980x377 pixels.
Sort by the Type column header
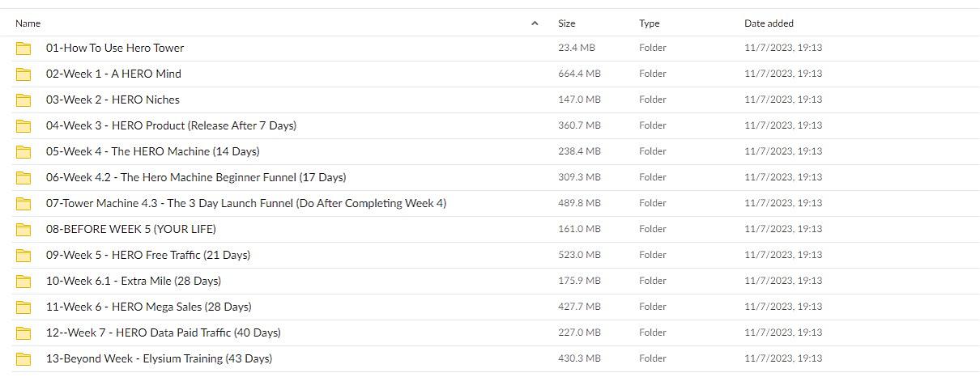click(650, 23)
